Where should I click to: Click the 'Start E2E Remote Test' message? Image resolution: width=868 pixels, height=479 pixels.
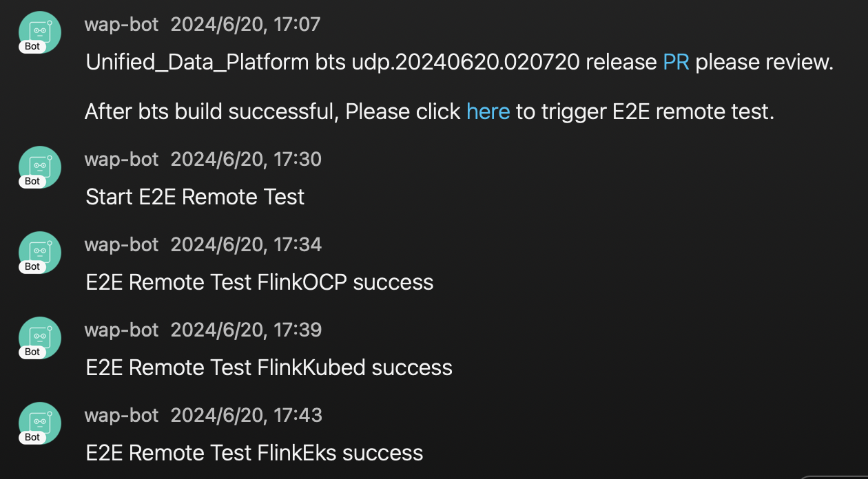195,198
